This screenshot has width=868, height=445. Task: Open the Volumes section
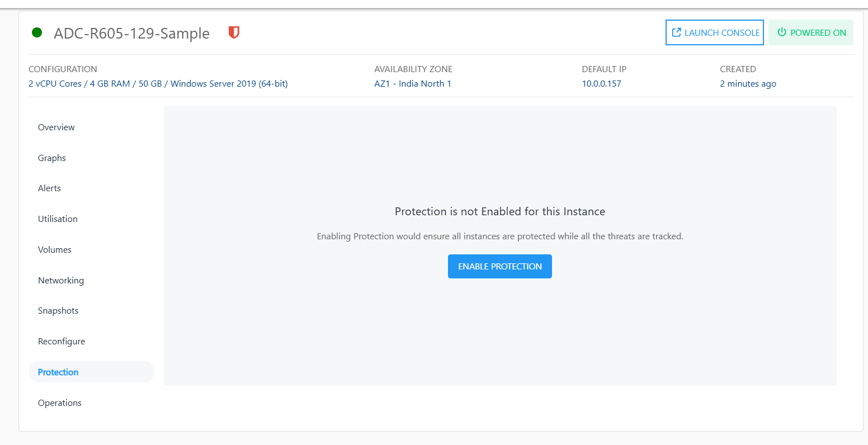pyautogui.click(x=54, y=249)
